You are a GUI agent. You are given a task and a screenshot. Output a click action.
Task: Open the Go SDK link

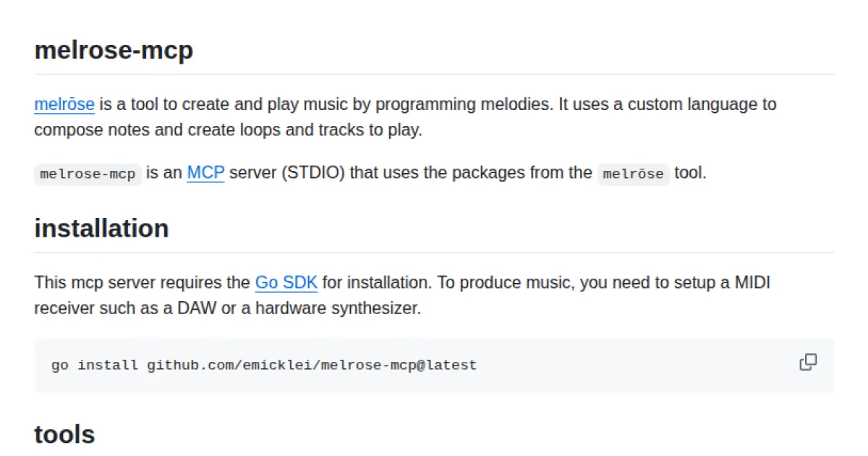click(x=286, y=282)
